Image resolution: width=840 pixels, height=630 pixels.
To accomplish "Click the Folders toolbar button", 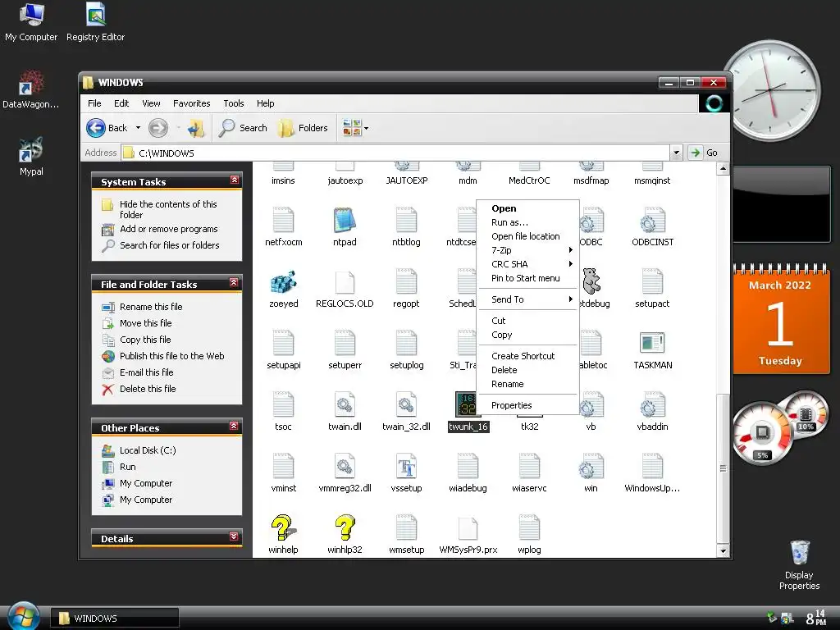I will [303, 128].
